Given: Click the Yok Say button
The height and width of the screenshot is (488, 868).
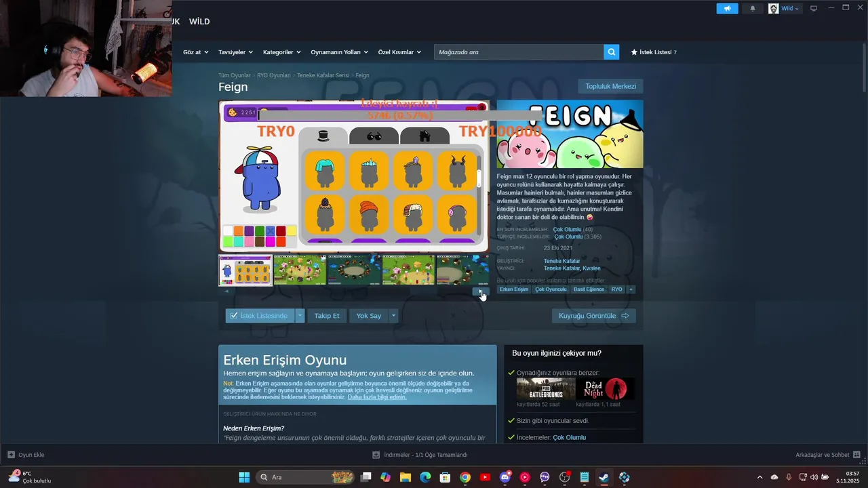Looking at the screenshot, I should point(369,316).
